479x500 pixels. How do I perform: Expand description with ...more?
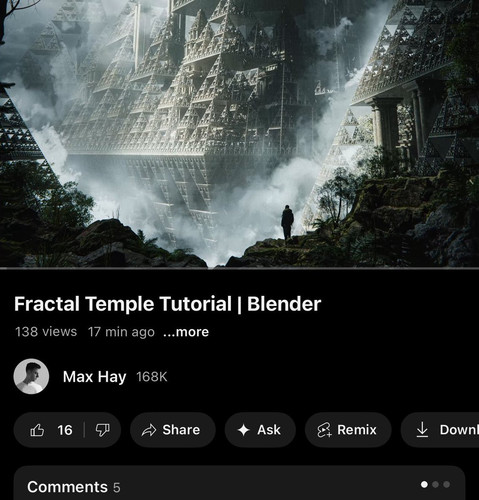coord(186,332)
